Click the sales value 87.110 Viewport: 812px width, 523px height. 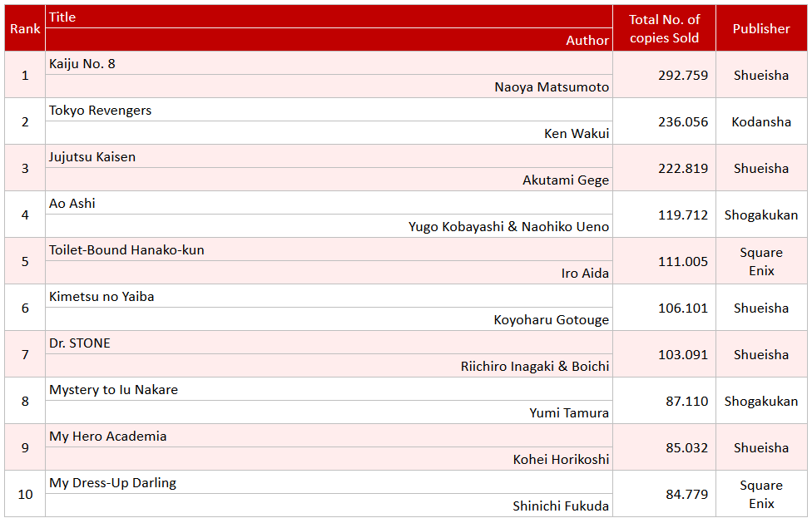686,401
